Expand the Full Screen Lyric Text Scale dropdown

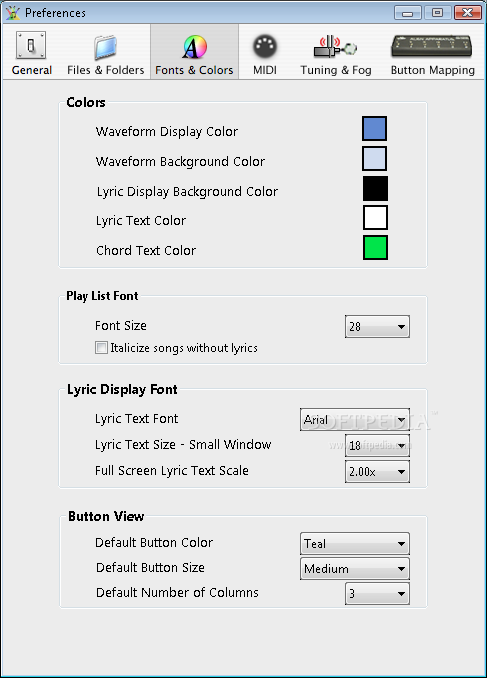click(377, 471)
